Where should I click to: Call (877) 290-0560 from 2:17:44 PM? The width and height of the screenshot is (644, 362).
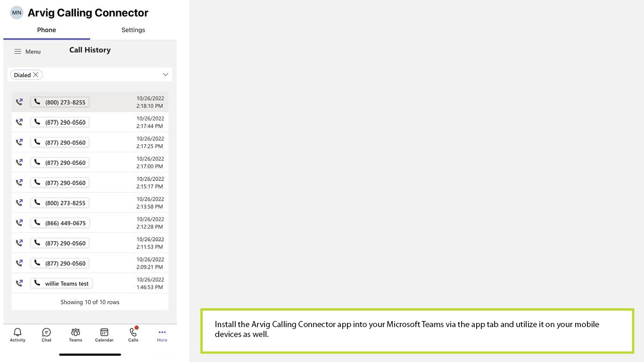(x=60, y=122)
